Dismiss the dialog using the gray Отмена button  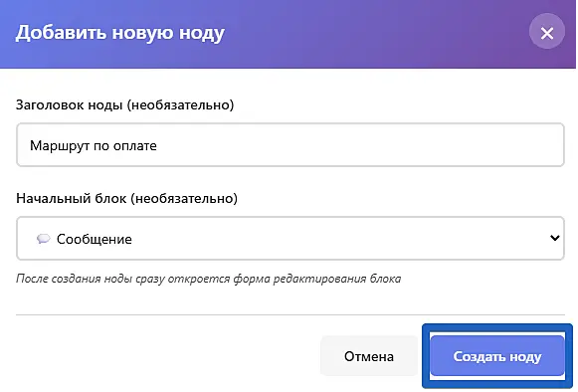point(369,356)
